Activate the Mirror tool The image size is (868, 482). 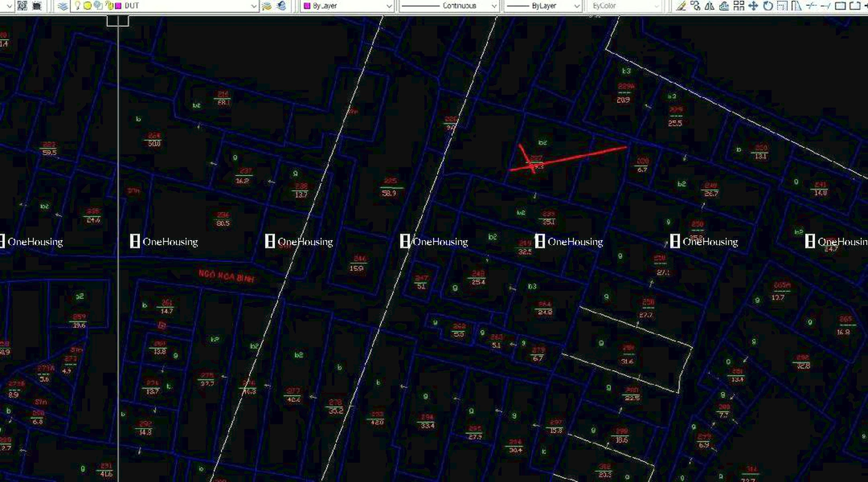710,6
